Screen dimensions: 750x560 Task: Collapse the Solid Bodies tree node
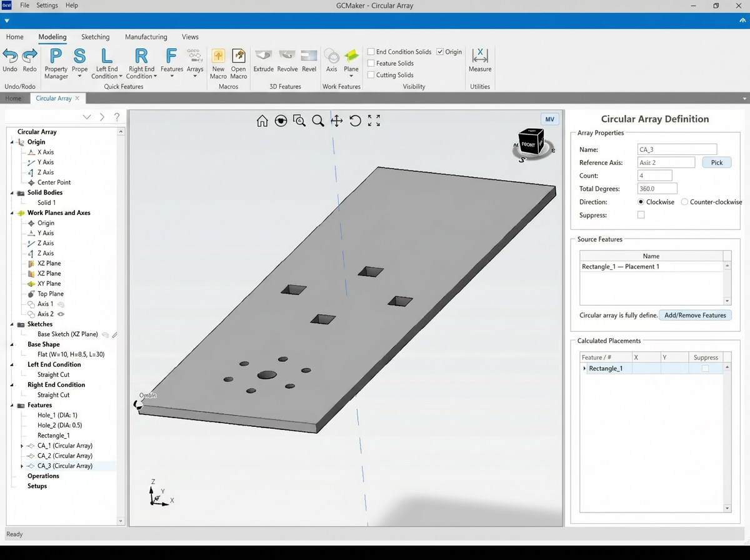[12, 193]
